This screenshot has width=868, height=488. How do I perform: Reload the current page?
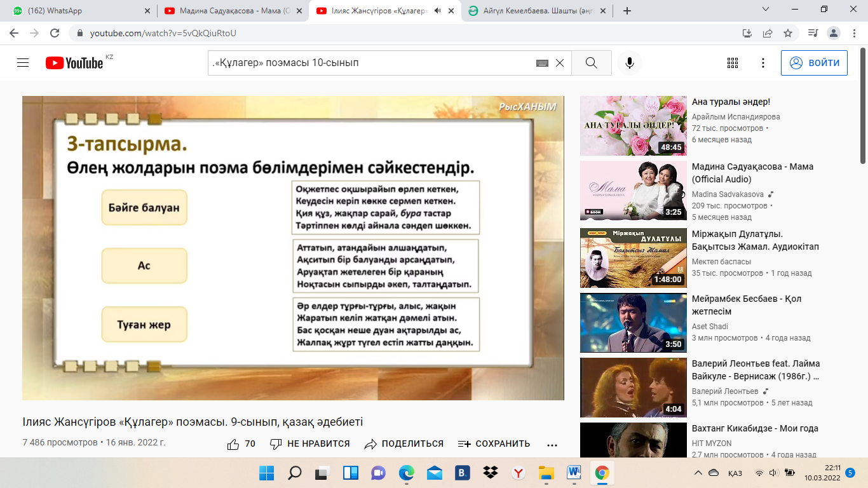[x=55, y=33]
